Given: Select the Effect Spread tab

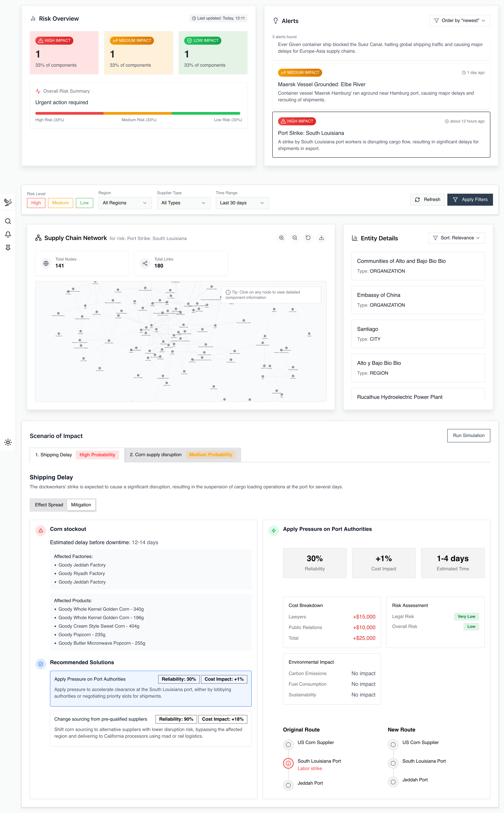Looking at the screenshot, I should [49, 505].
